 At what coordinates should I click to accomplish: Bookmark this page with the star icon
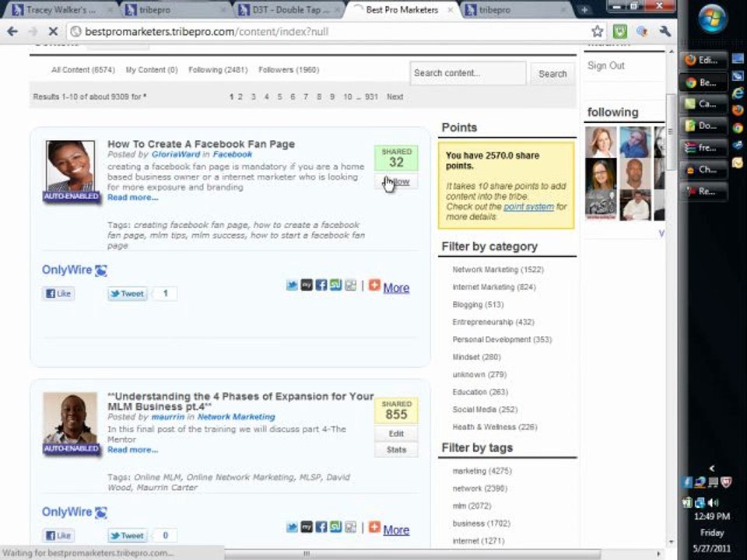597,31
